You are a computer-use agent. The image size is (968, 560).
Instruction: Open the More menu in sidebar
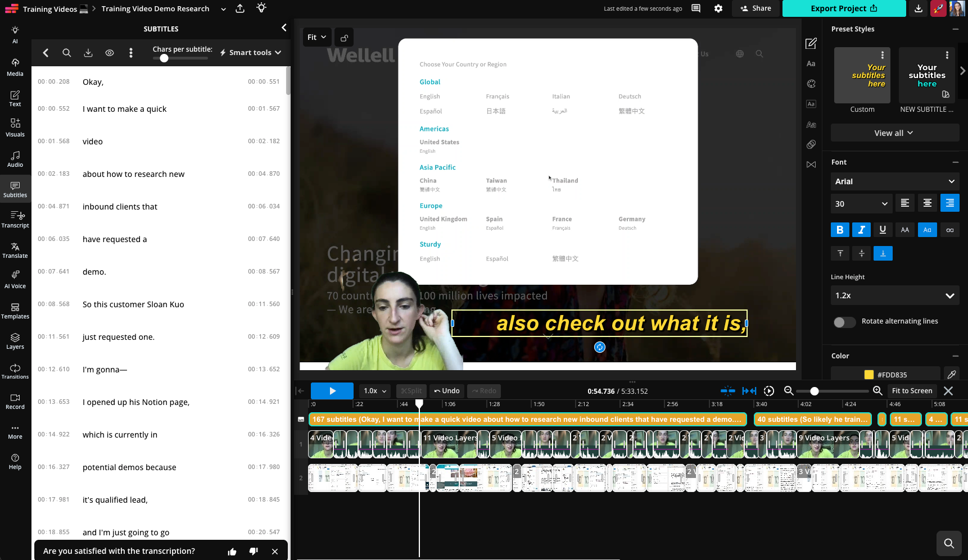(15, 431)
